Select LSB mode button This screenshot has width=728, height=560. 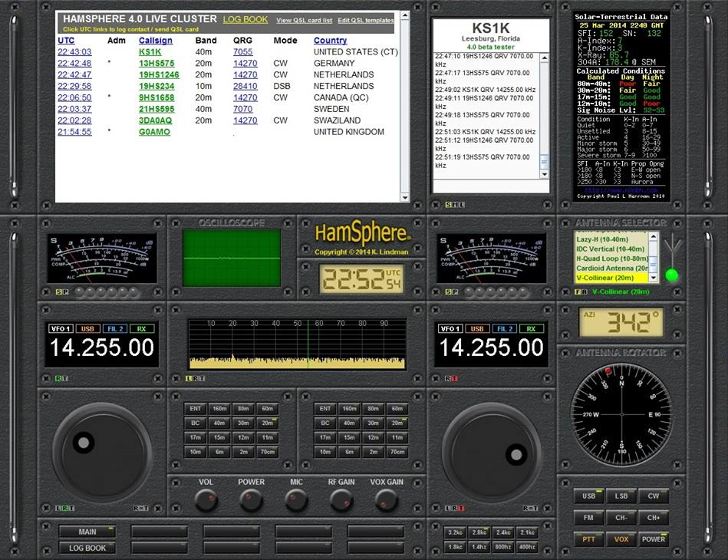[621, 496]
